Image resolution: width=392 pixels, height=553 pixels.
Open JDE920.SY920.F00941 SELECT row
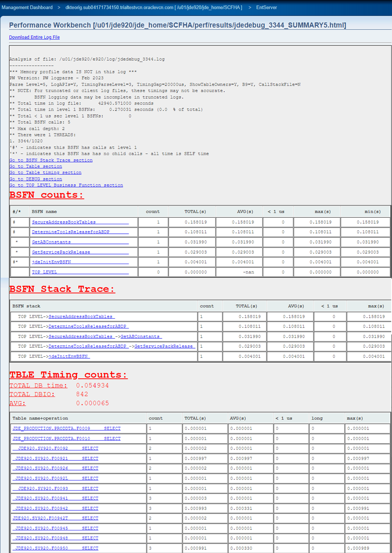click(55, 498)
